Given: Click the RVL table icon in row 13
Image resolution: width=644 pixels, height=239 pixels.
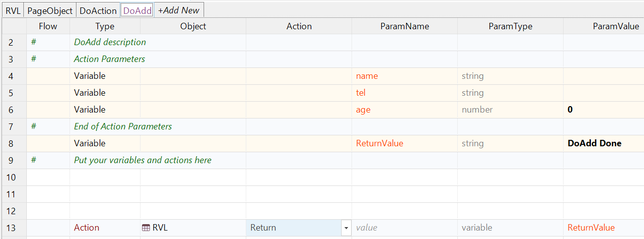Looking at the screenshot, I should tap(146, 228).
